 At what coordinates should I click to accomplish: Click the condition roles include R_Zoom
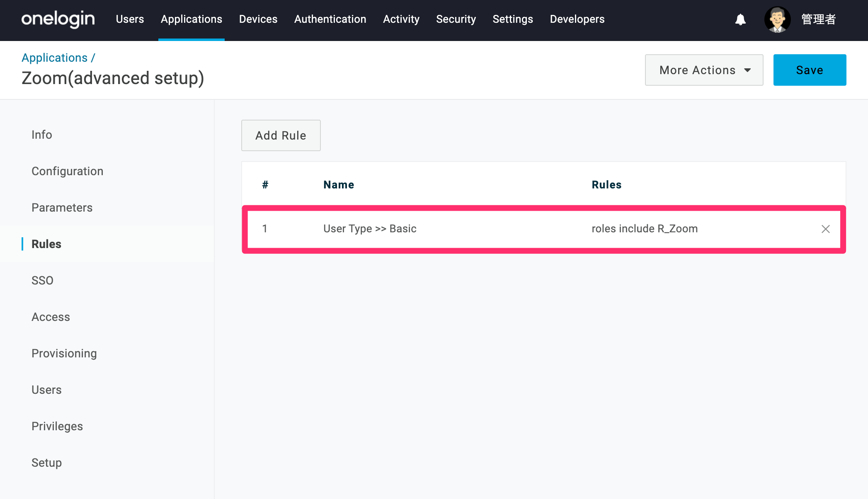[x=645, y=229]
